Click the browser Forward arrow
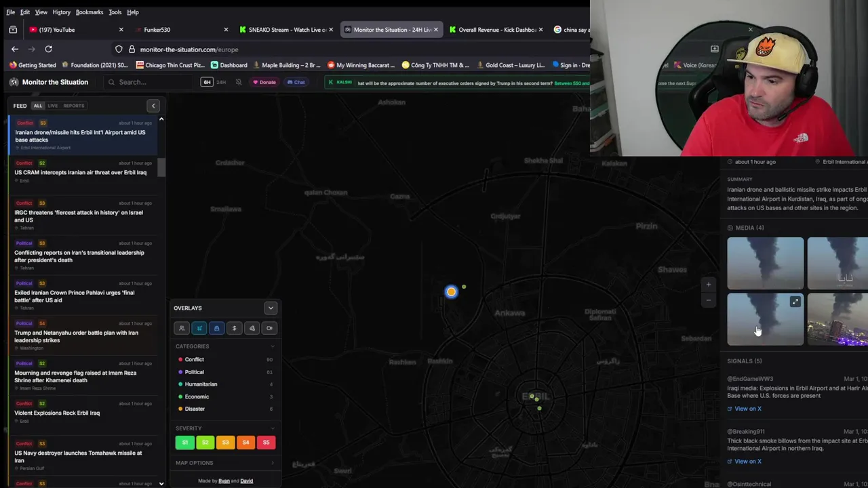 click(31, 49)
